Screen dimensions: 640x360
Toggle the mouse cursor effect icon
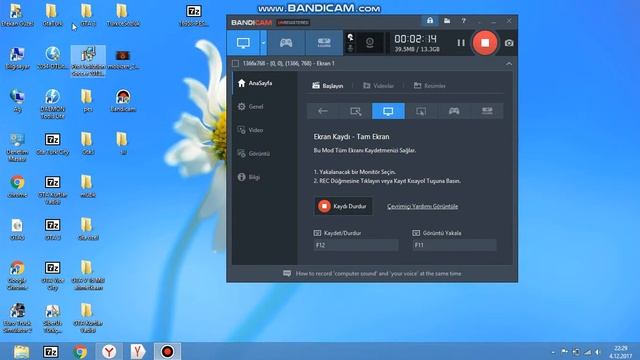[x=350, y=38]
